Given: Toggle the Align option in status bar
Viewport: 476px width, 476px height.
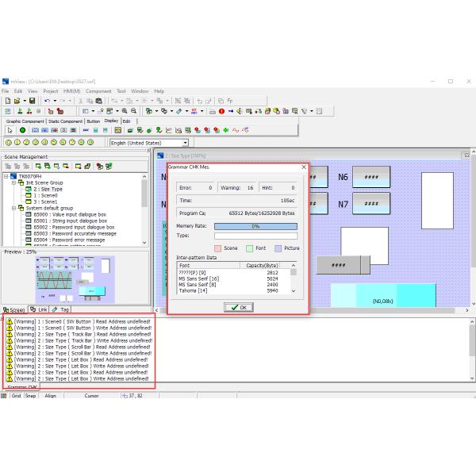Looking at the screenshot, I should coord(50,394).
